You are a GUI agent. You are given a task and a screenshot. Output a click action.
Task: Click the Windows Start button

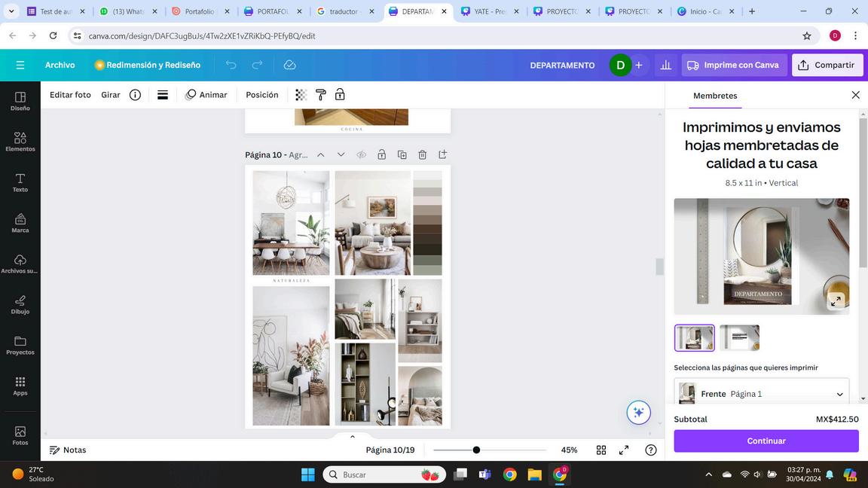(x=307, y=474)
